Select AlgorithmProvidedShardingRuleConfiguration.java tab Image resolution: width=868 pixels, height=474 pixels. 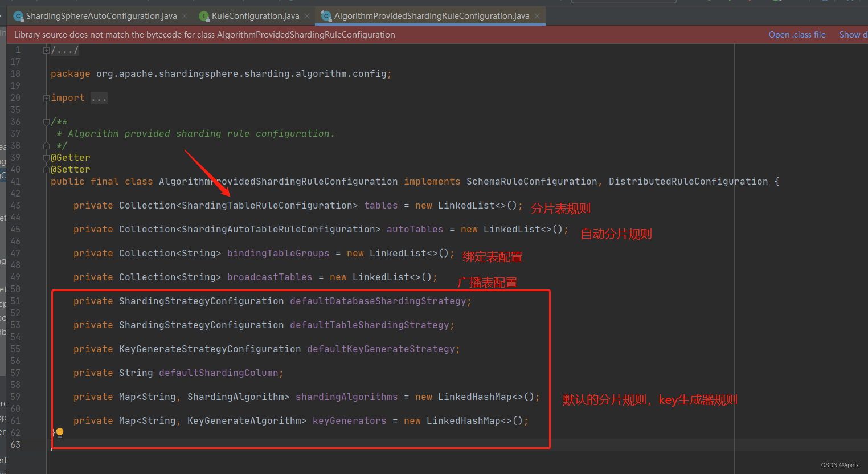click(x=432, y=16)
